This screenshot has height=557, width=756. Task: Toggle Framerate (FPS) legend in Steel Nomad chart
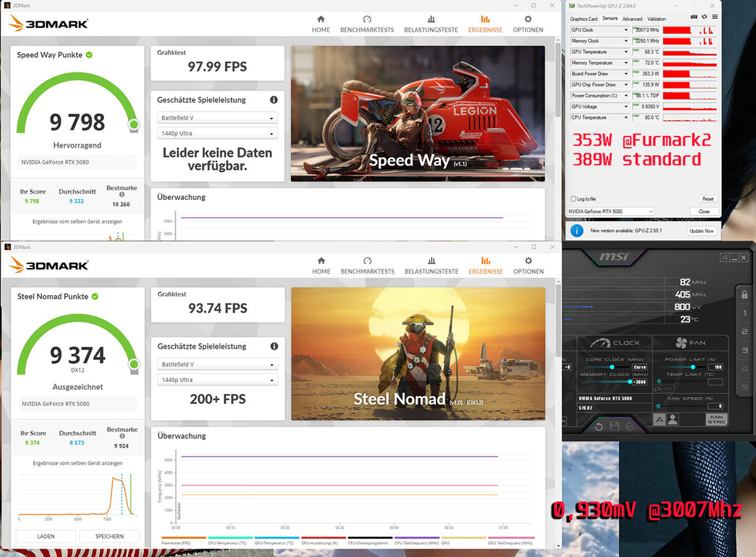[184, 540]
